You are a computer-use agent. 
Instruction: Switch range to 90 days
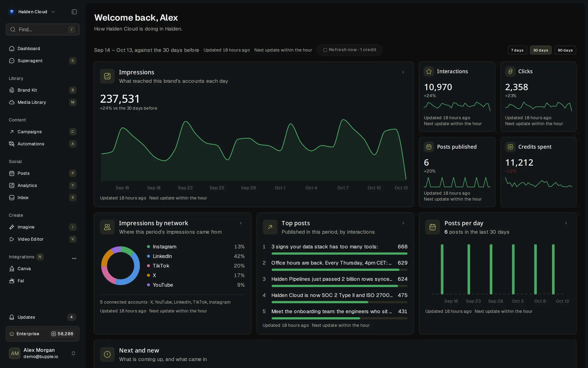[x=565, y=50]
